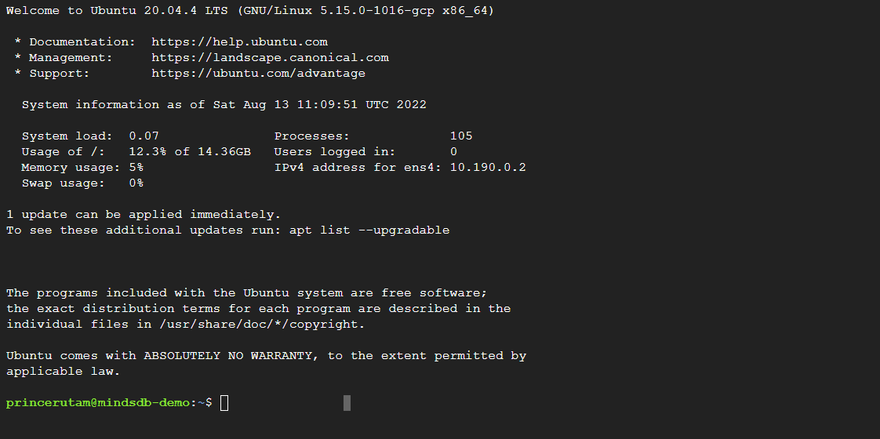
Task: Click the 'applicable law.' line
Action: coord(62,371)
